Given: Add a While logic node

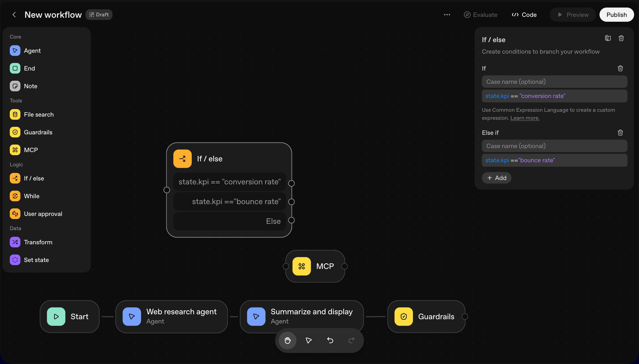Looking at the screenshot, I should coord(32,196).
